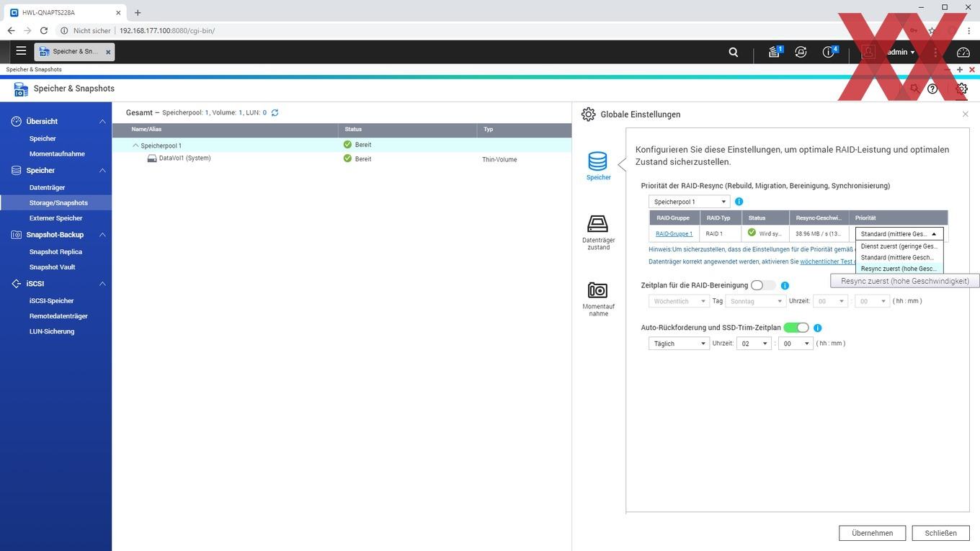Select the HWL-QNAPTS228A browser tab
The image size is (980, 551).
click(65, 12)
